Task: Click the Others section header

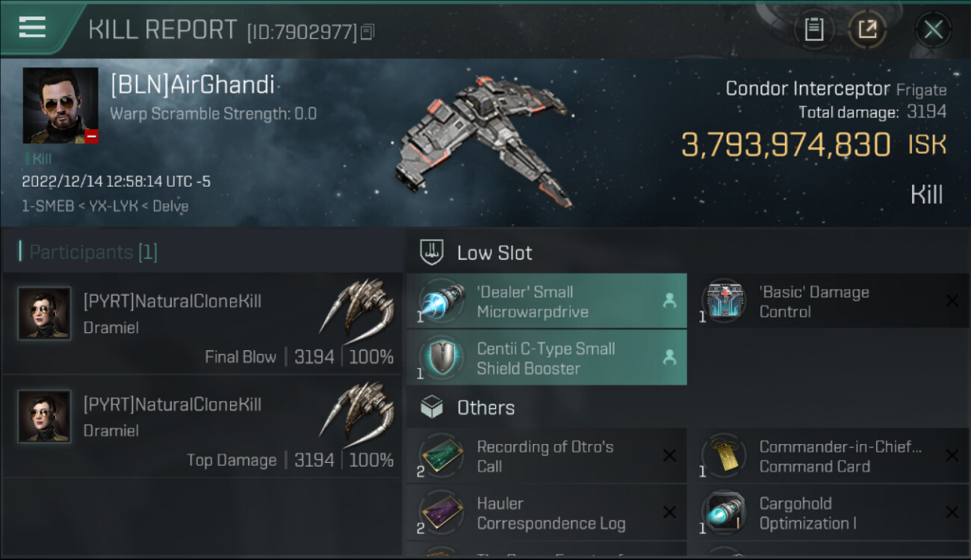Action: tap(485, 408)
